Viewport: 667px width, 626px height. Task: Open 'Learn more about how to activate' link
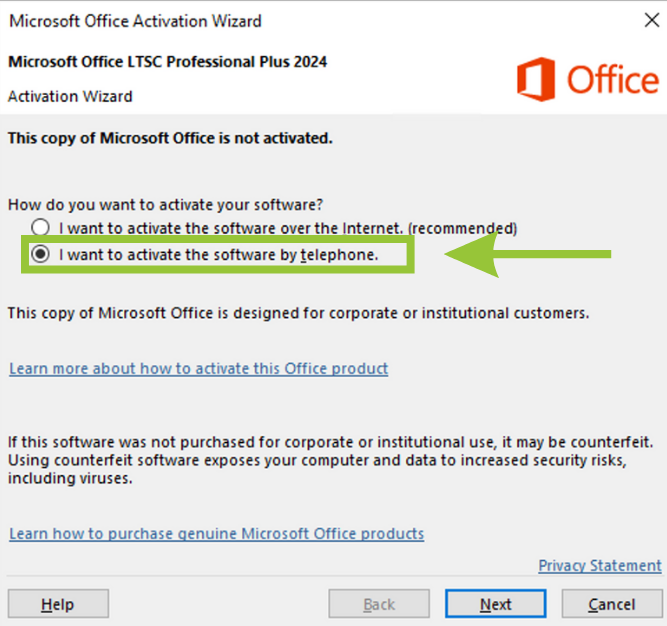[x=199, y=369]
